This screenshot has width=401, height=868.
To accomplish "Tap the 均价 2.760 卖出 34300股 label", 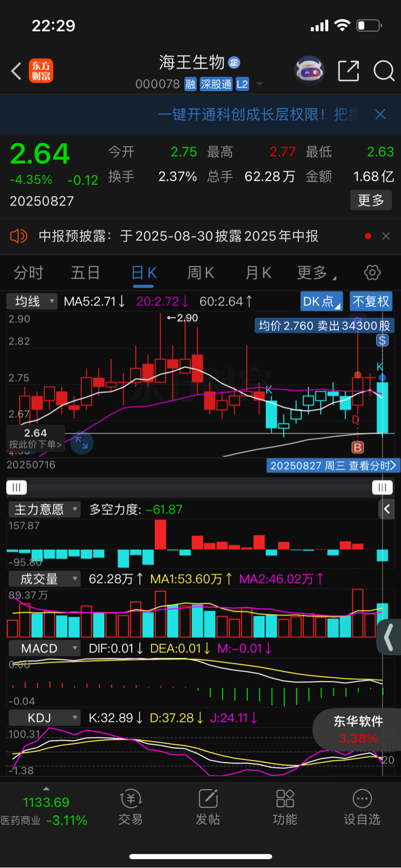I will pos(324,326).
